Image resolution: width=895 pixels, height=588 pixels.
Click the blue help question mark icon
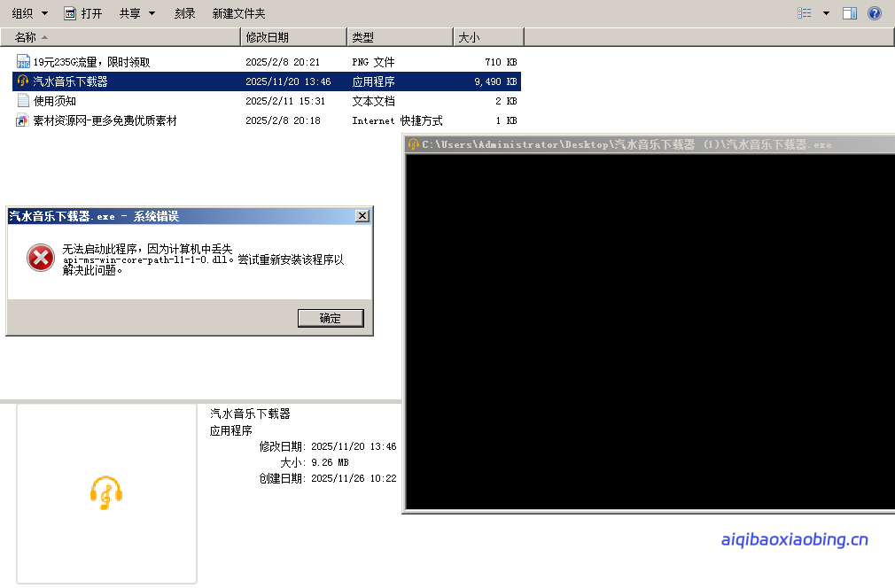875,13
